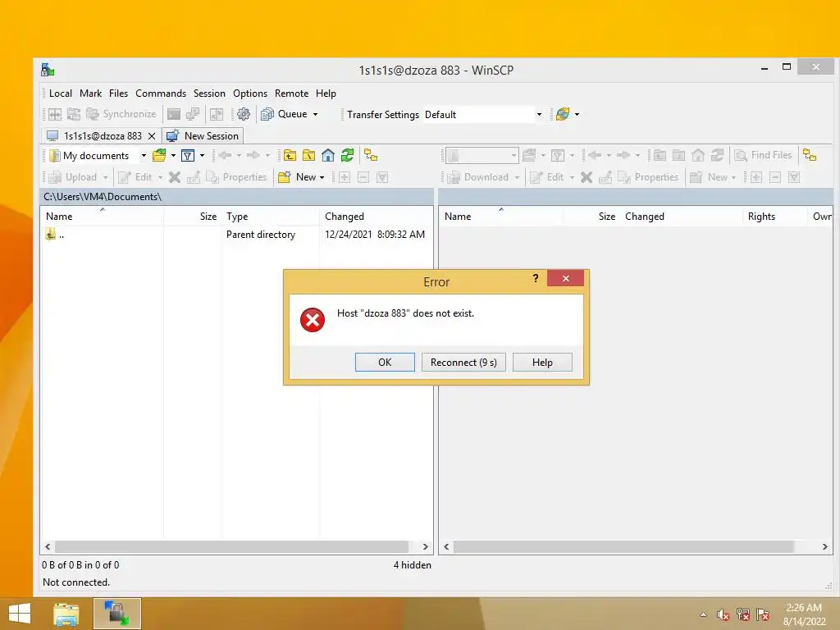The height and width of the screenshot is (630, 840).
Task: Click the remote home directory icon
Action: pos(697,155)
